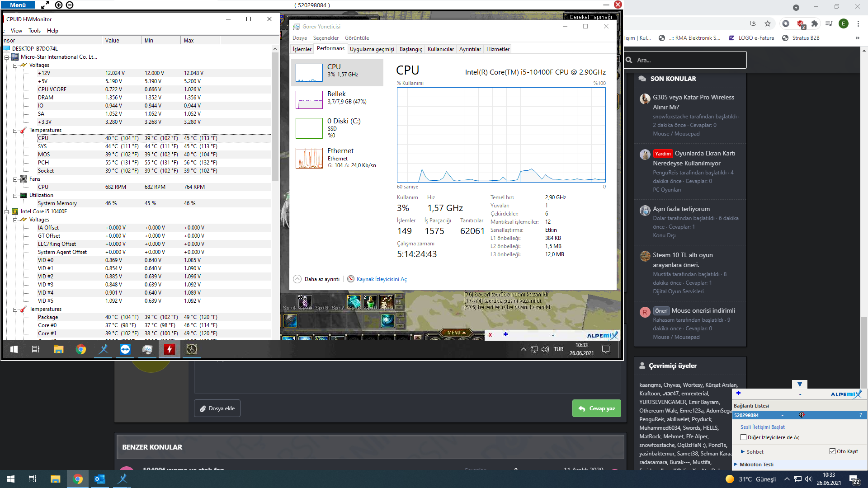
Task: Open Chrome on the remote taskbar
Action: (x=81, y=349)
